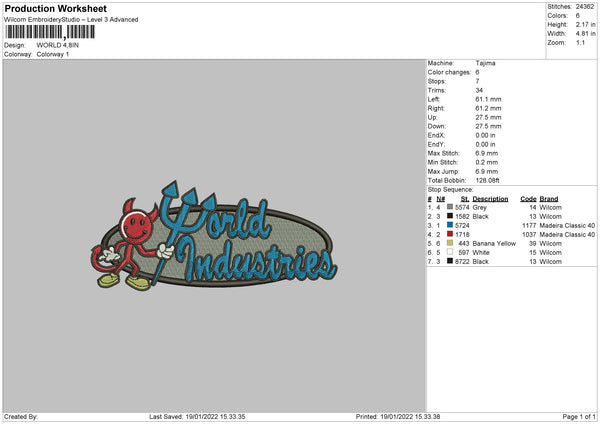This screenshot has height=424, width=600.
Task: Click the 'Max Stitch:' label
Action: click(x=443, y=153)
